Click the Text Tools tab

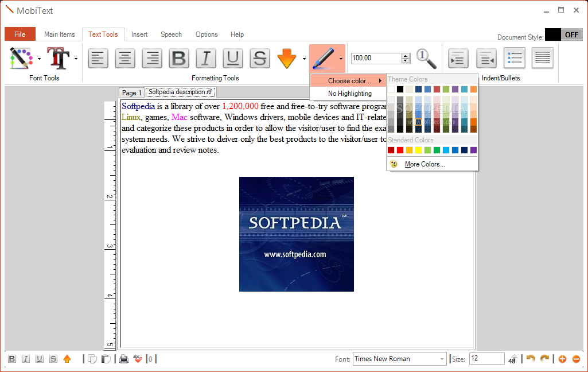click(103, 34)
